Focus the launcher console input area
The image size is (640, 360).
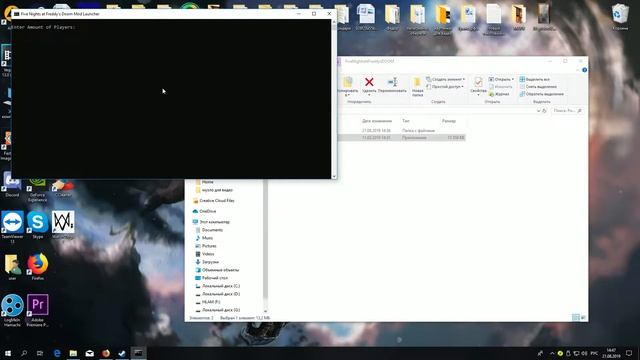(x=171, y=99)
